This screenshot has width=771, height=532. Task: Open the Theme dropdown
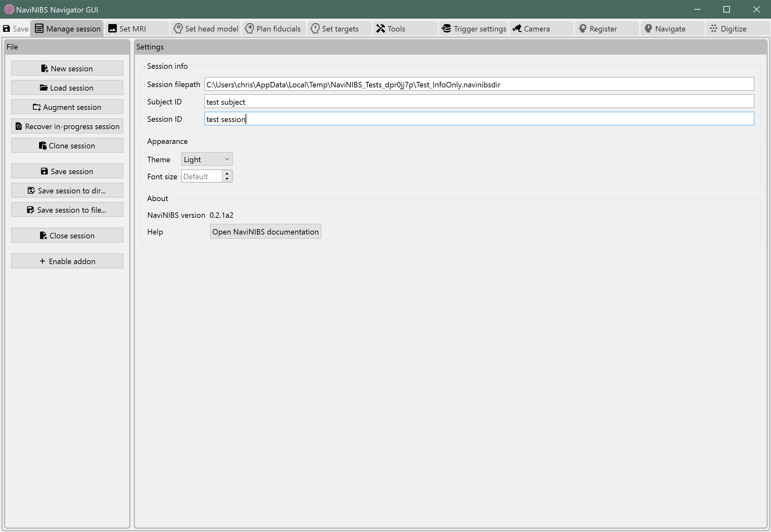207,159
